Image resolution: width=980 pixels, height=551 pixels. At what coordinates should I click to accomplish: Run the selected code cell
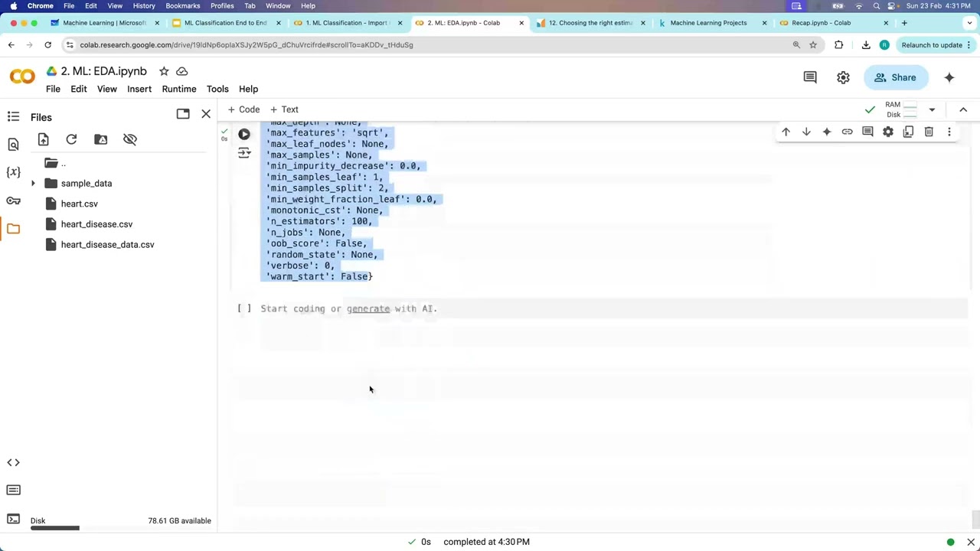(x=243, y=134)
